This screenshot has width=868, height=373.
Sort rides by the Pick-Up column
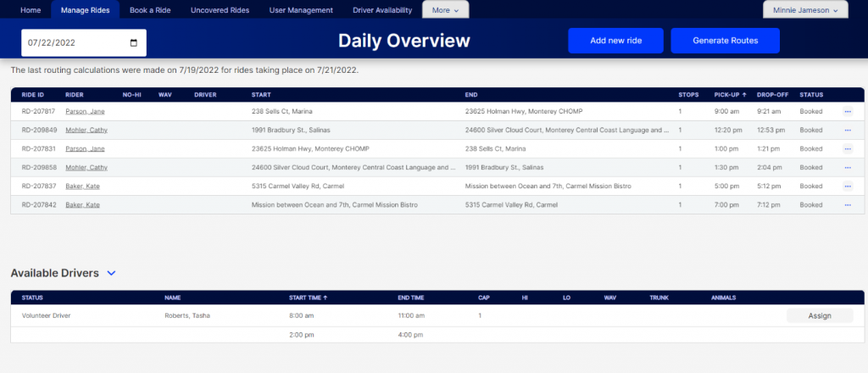[x=730, y=94]
